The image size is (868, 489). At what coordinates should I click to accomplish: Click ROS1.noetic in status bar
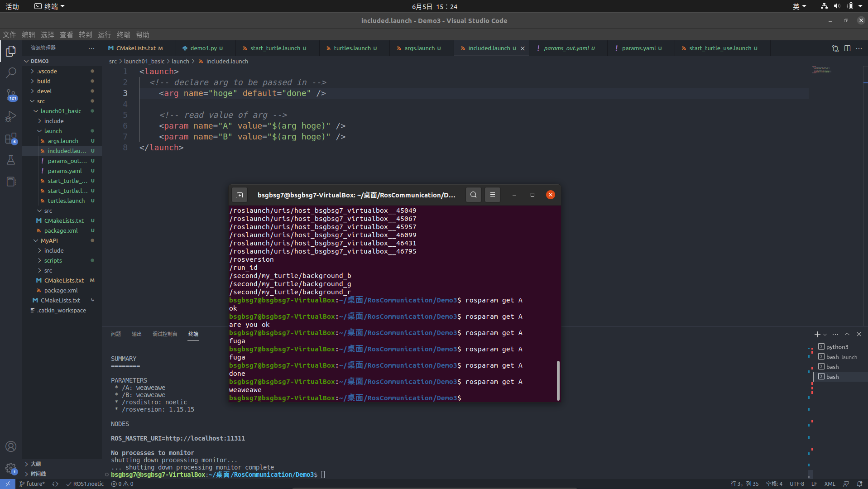coord(85,484)
